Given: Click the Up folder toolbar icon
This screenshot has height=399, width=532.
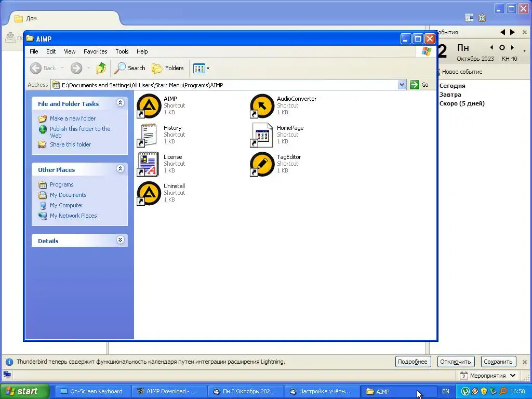Looking at the screenshot, I should 101,68.
